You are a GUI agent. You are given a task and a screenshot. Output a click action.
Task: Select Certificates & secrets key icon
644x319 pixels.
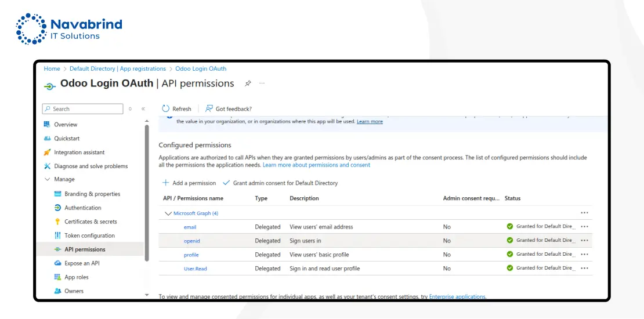tap(57, 222)
